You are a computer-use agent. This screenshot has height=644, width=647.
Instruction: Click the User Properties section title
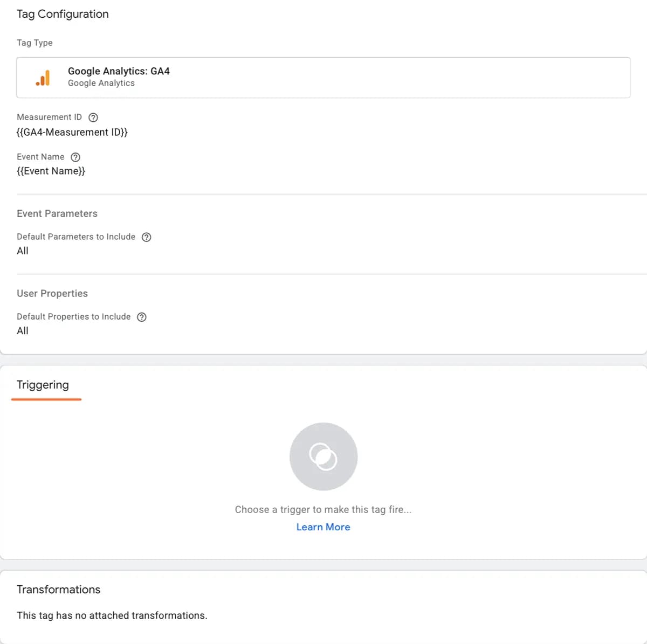tap(52, 293)
